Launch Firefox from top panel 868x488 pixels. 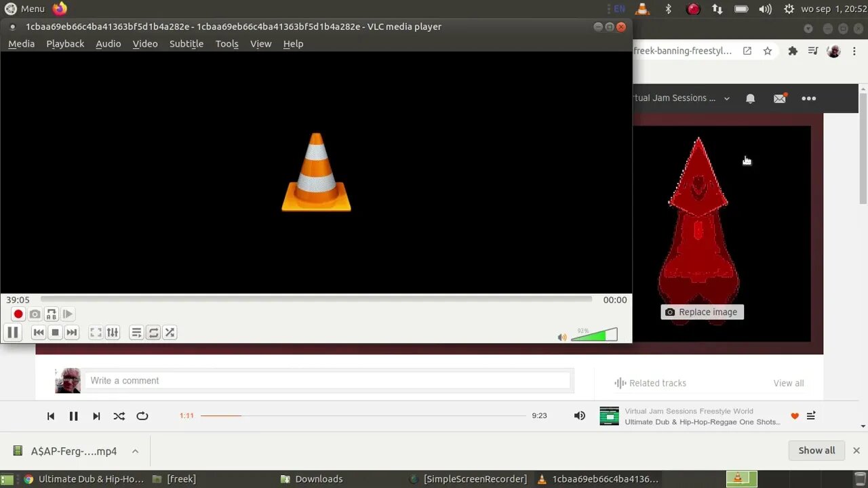point(60,9)
